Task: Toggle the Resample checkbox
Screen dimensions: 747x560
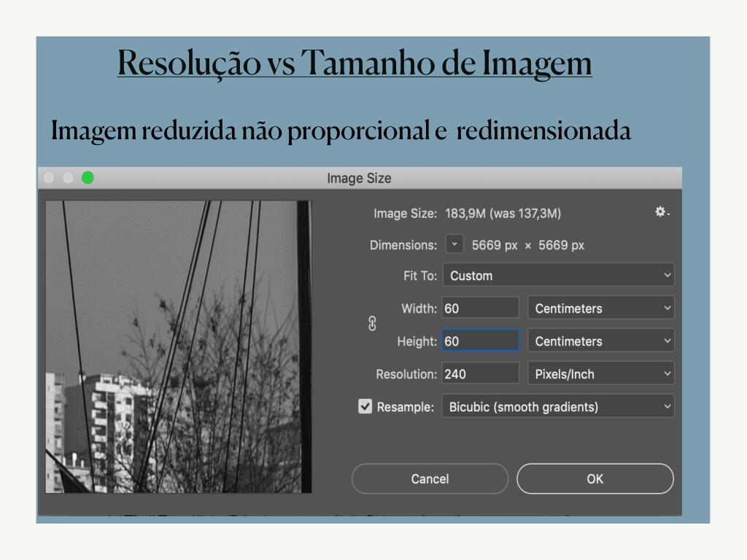Action: [x=365, y=407]
